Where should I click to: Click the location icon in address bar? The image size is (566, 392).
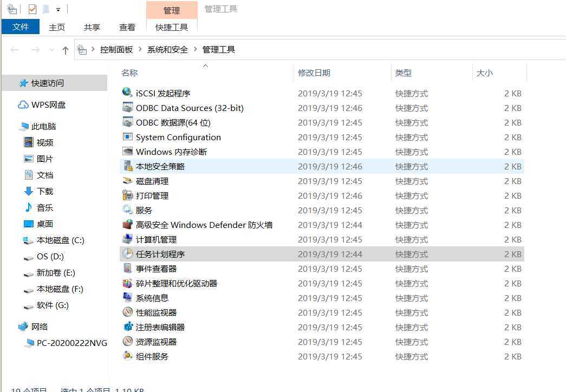pos(82,49)
